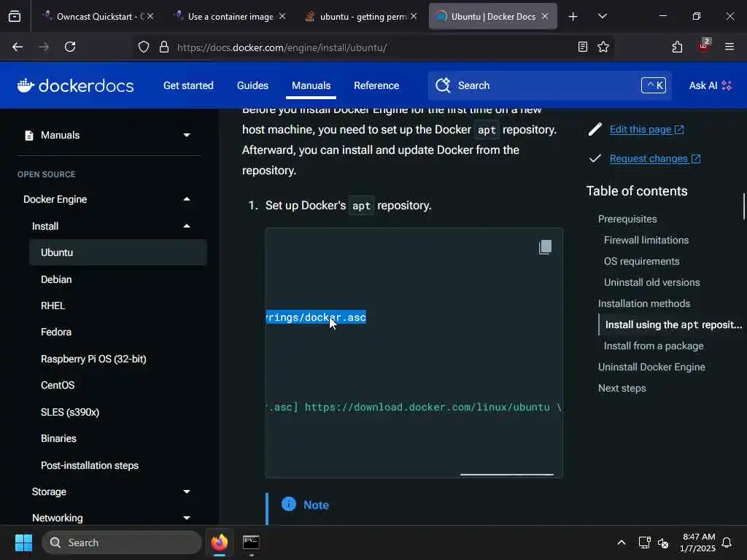
Task: Toggle reader view icon in address bar
Action: (x=583, y=47)
